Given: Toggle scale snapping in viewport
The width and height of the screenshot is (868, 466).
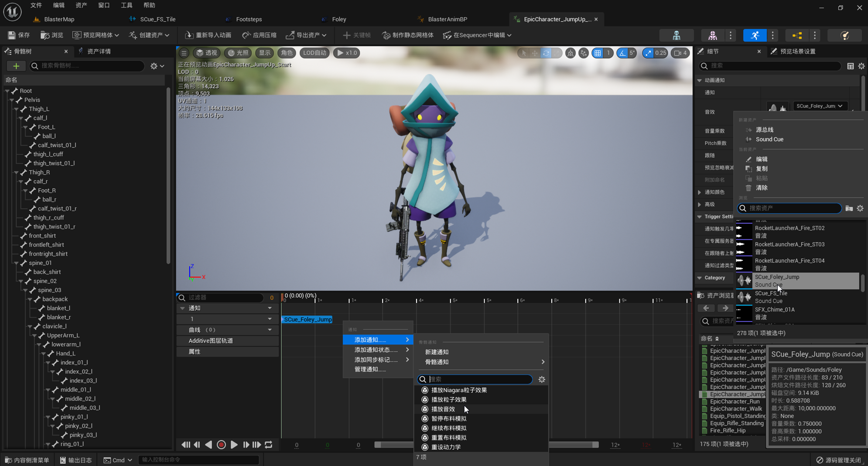Looking at the screenshot, I should (648, 53).
